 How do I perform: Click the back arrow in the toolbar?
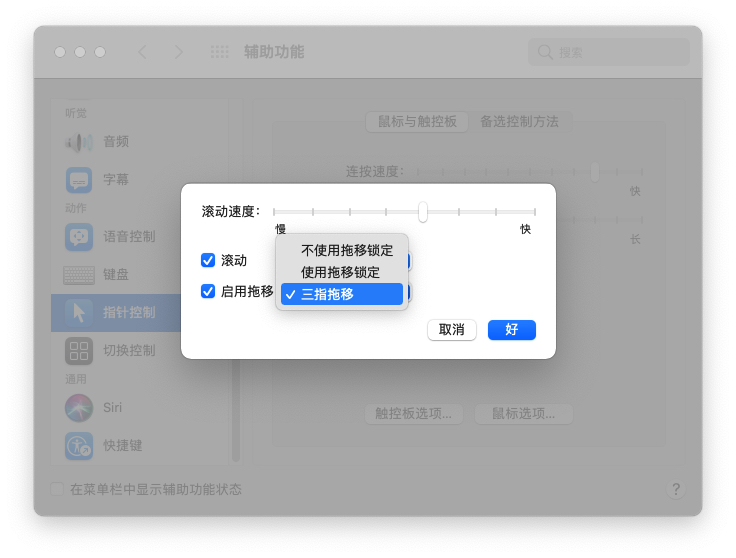click(143, 52)
